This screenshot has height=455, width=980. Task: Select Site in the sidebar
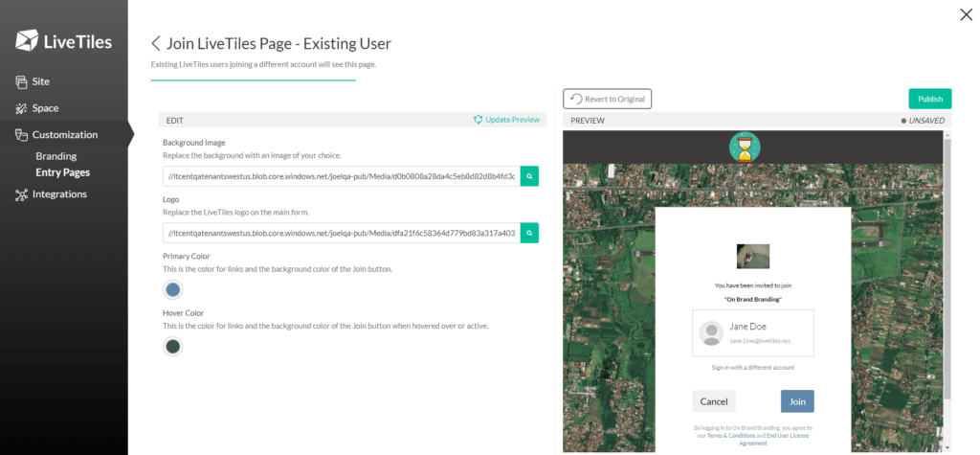tap(41, 82)
